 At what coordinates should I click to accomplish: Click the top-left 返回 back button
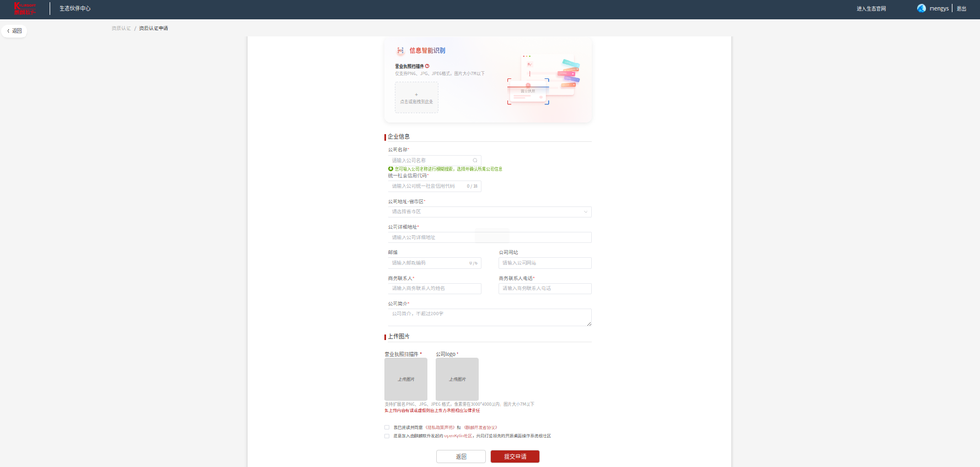pos(14,31)
